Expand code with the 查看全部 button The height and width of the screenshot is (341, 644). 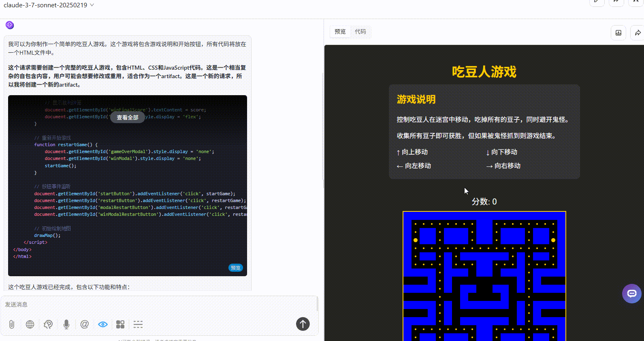(x=128, y=117)
